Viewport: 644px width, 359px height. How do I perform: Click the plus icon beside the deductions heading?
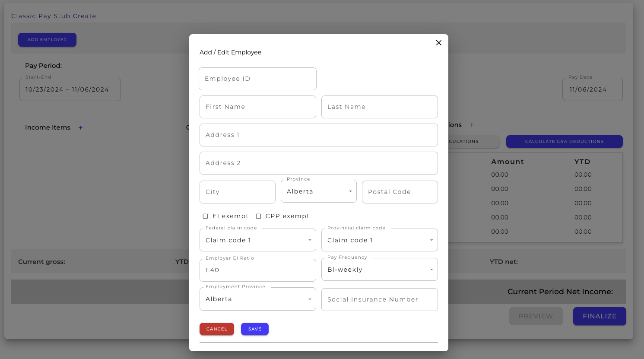472,125
